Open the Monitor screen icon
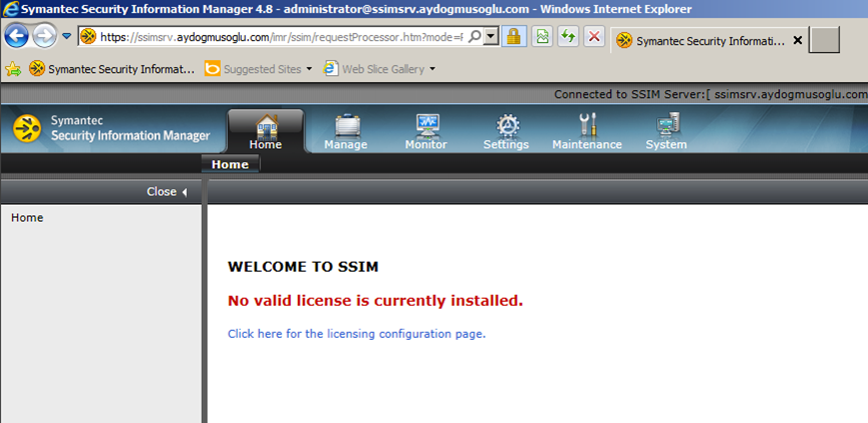The image size is (868, 423). tap(427, 126)
